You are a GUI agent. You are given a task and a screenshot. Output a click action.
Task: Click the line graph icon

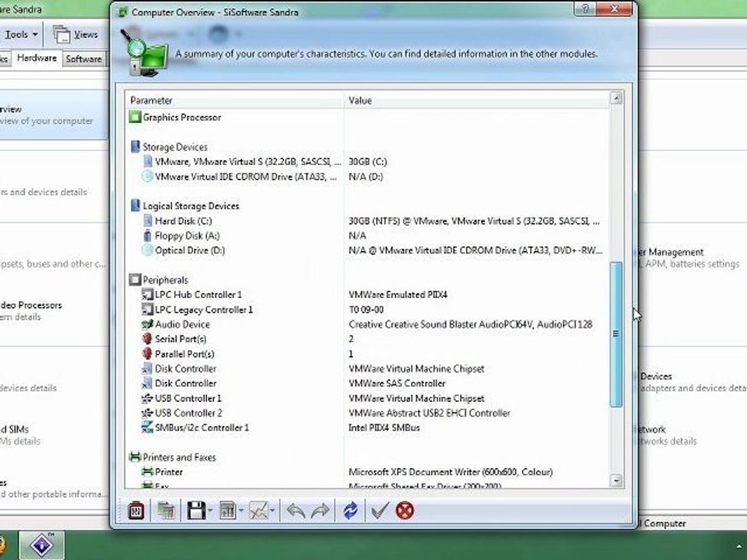pyautogui.click(x=258, y=511)
